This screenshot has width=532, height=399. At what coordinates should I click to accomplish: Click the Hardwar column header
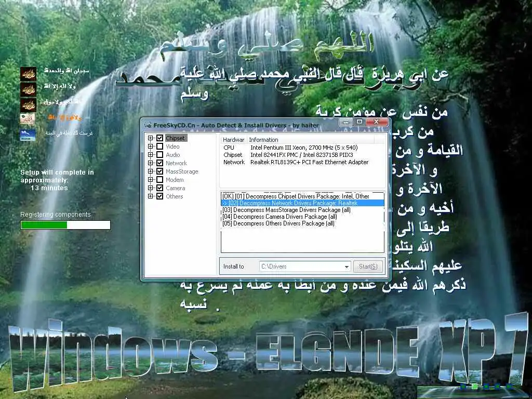click(x=233, y=140)
